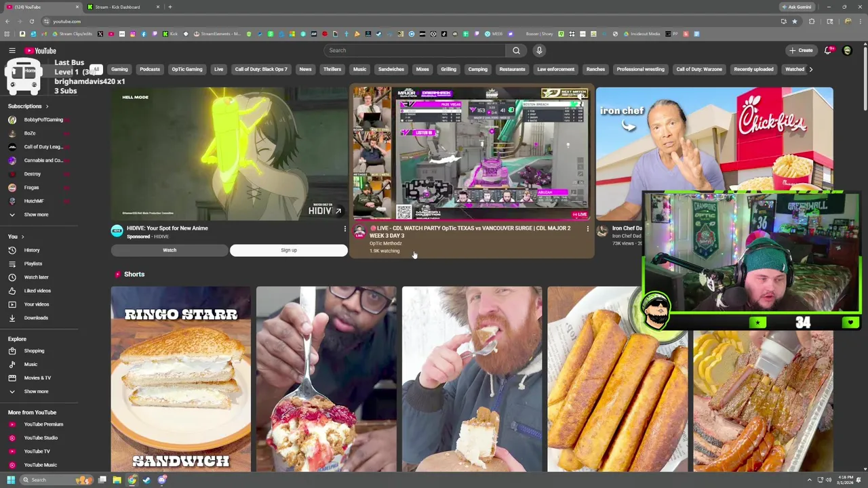Select the Live category chip
This screenshot has width=868, height=488.
[218, 69]
